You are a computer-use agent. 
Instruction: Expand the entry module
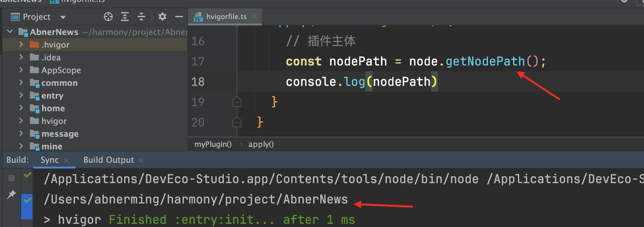(21, 95)
